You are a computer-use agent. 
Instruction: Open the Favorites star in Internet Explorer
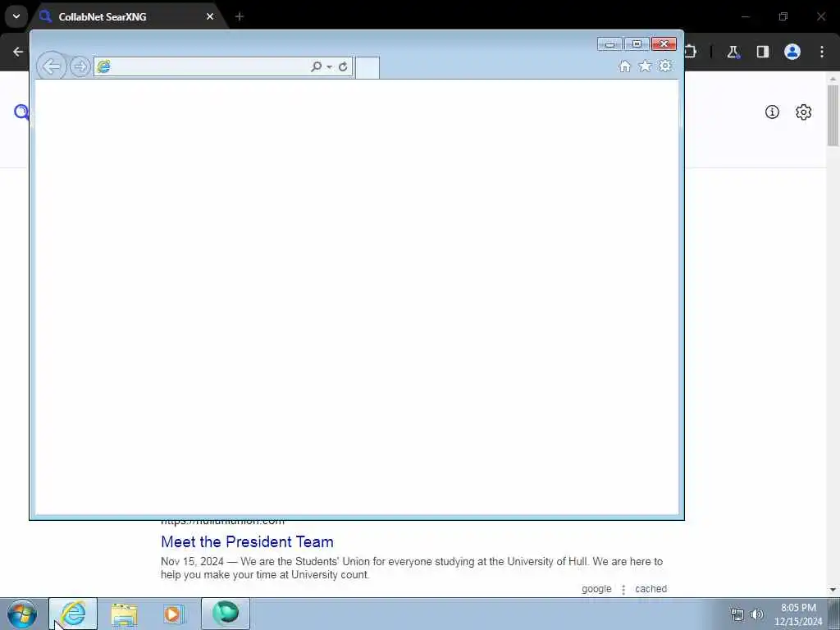tap(645, 66)
